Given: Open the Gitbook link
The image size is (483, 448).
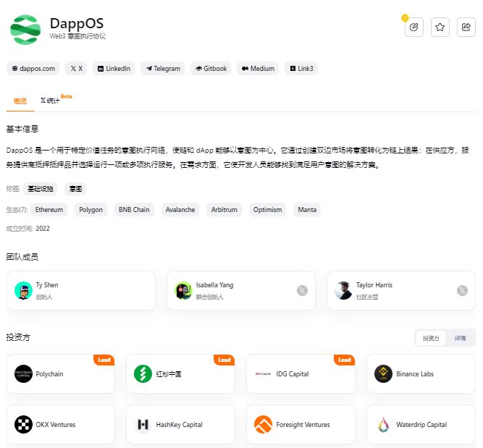Looking at the screenshot, I should (x=211, y=68).
